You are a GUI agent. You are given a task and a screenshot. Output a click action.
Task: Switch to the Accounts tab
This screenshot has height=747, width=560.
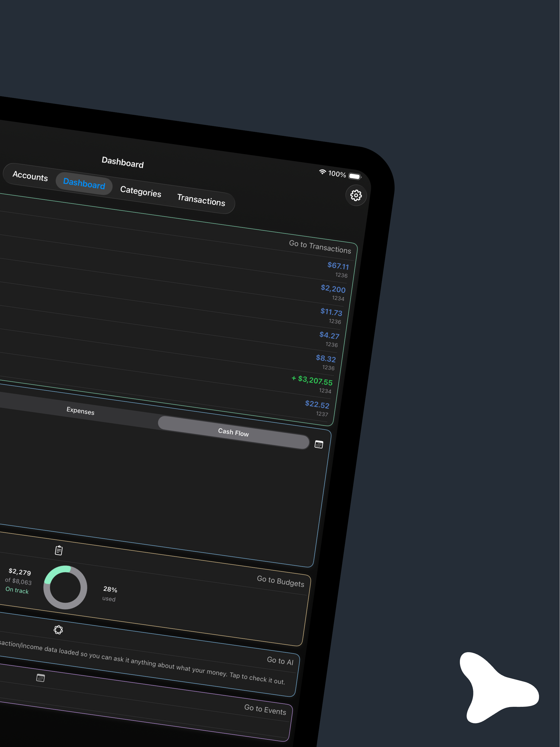pos(30,176)
